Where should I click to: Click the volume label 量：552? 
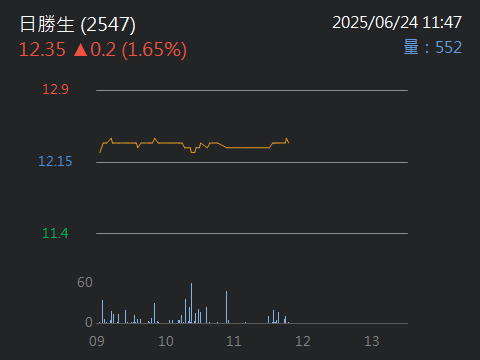pos(433,47)
